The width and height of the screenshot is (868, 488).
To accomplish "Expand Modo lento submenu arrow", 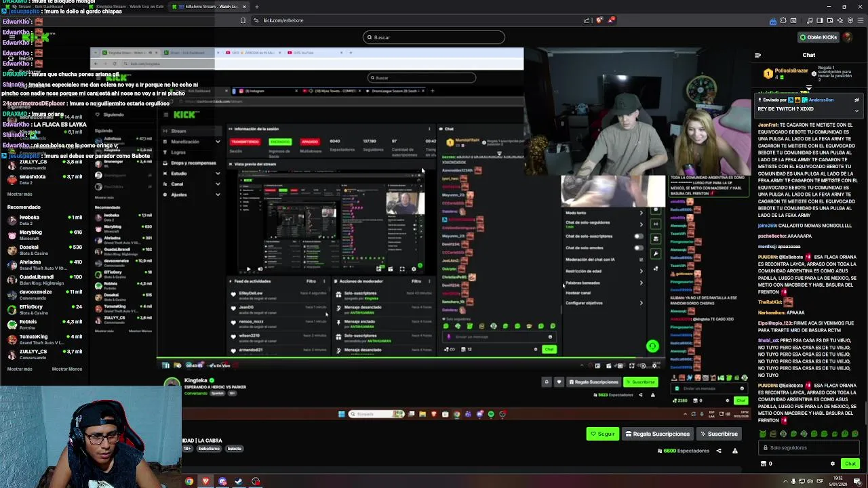I will pos(641,213).
